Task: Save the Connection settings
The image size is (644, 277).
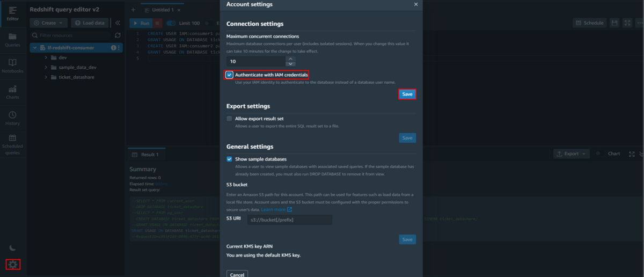Action: pyautogui.click(x=407, y=94)
